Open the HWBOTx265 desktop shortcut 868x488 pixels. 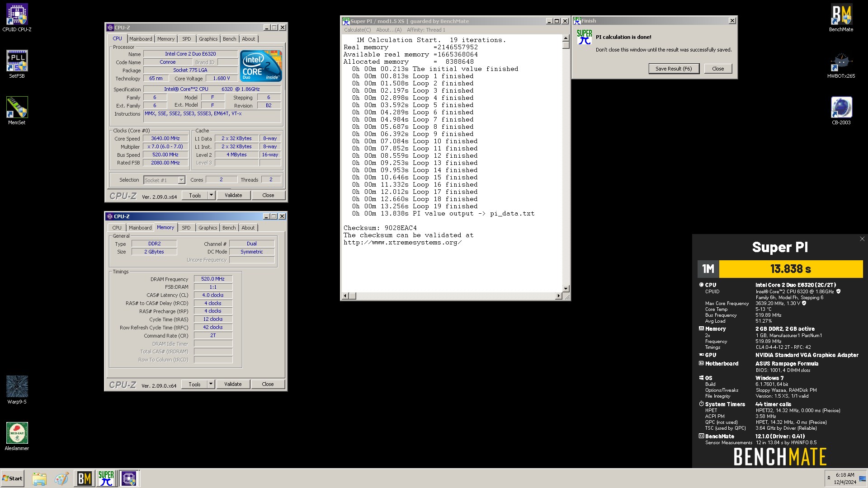(841, 64)
